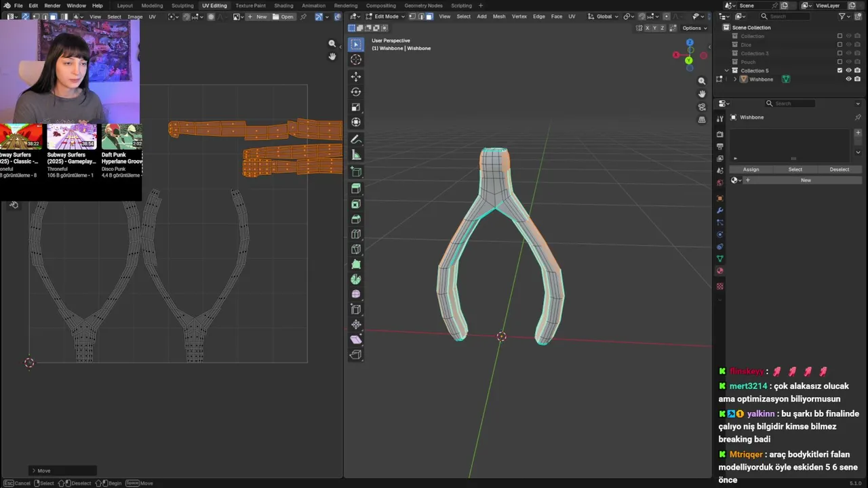Screen dimensions: 868x488
Task: Switch to the Shading workspace tab
Action: pyautogui.click(x=283, y=5)
